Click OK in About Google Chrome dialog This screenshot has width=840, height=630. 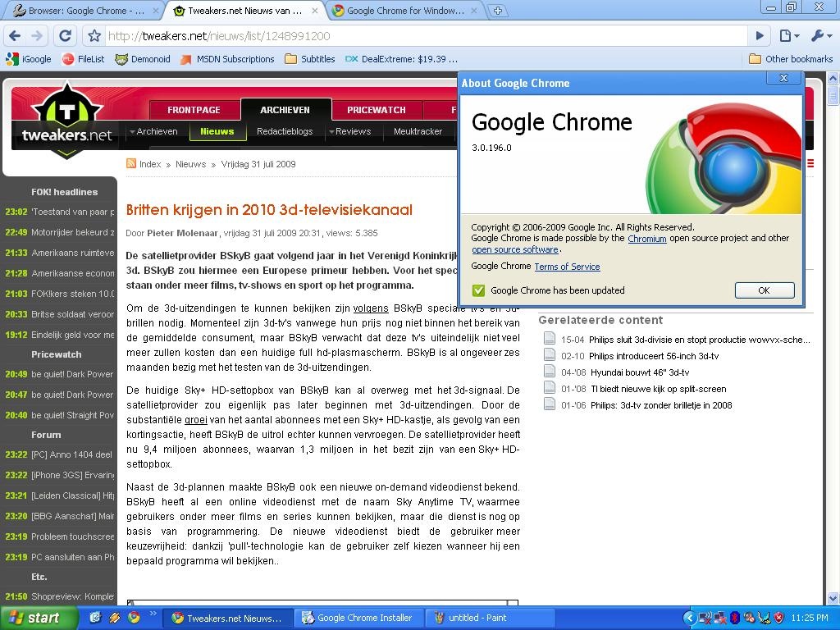coord(765,290)
